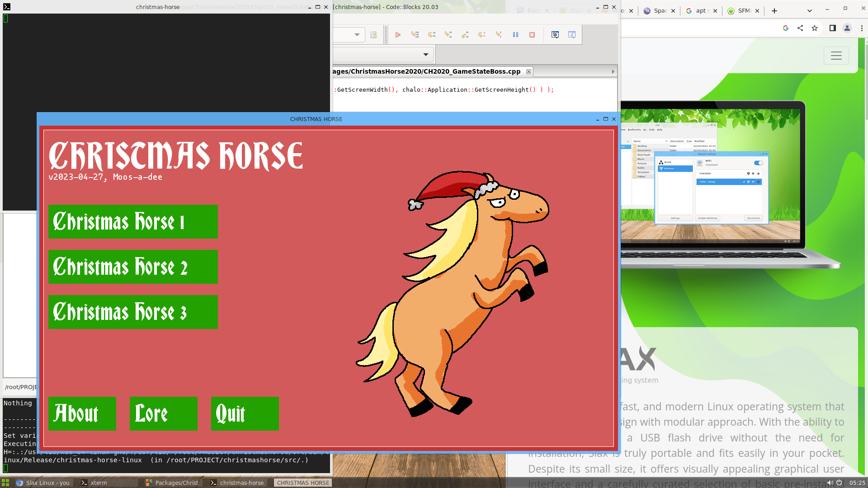Click the Step into instruction debug icon

click(499, 35)
